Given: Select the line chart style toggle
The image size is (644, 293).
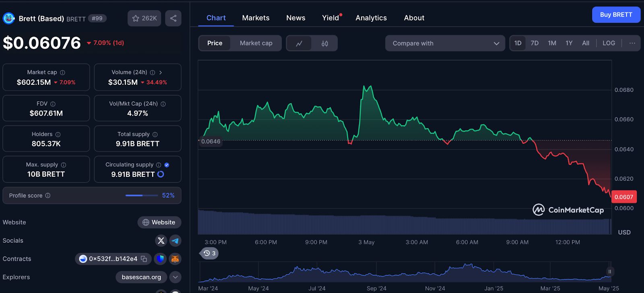Looking at the screenshot, I should tap(299, 43).
